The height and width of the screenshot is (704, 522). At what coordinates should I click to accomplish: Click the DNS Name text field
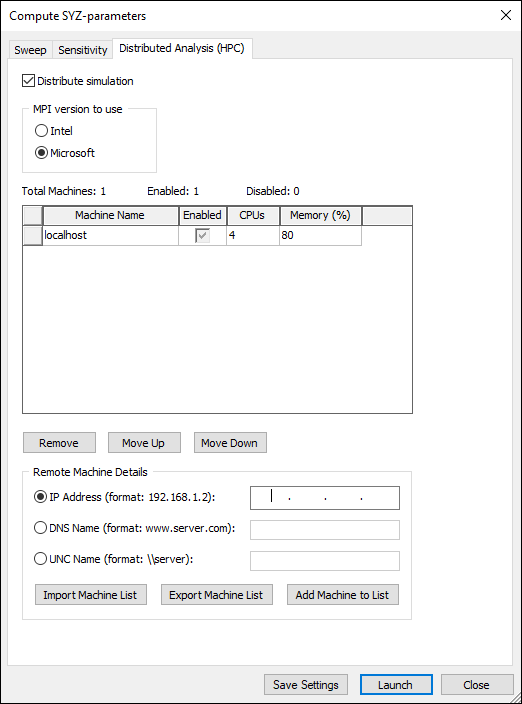point(325,530)
